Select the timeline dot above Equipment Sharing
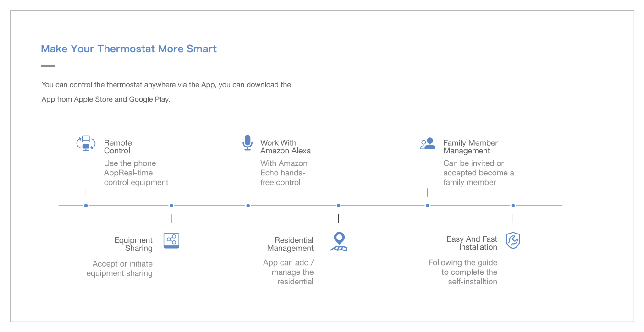644x332 pixels. tap(171, 206)
